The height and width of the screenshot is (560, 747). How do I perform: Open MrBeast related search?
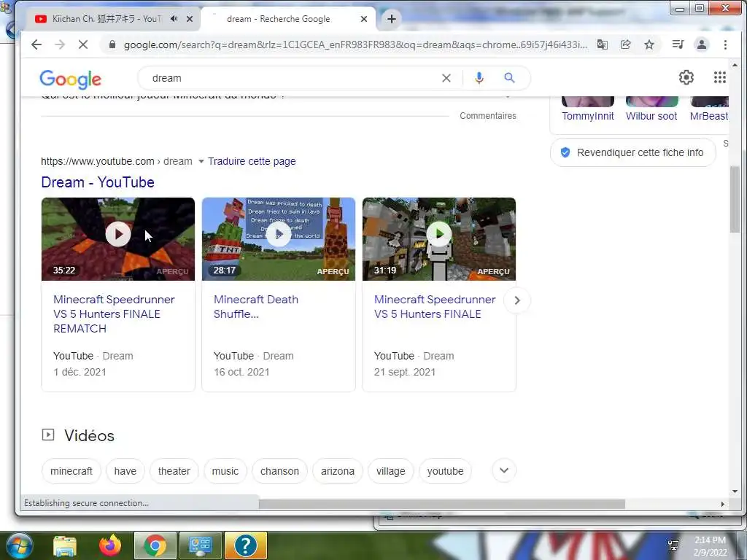tap(709, 116)
